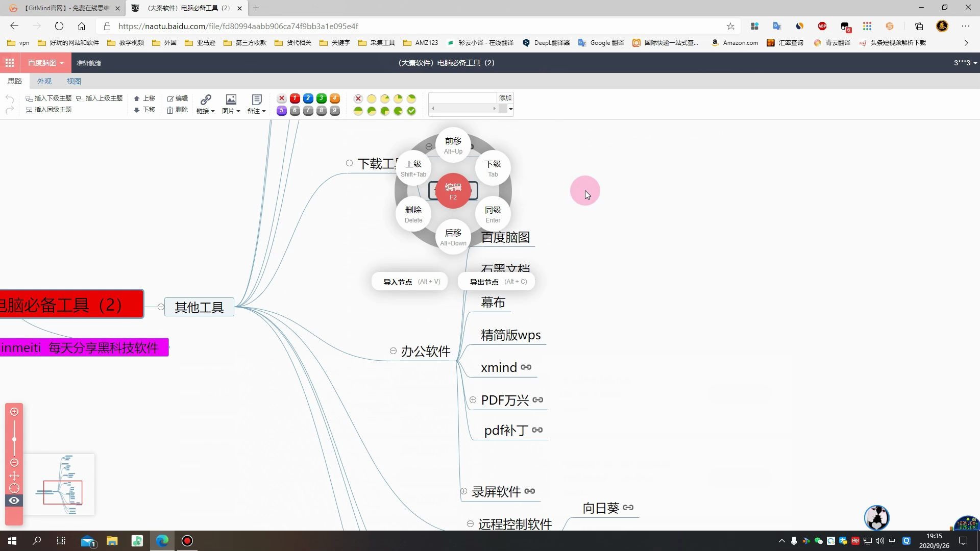The image size is (980, 551).
Task: Open the 备注 dropdown arrow
Action: tap(264, 111)
